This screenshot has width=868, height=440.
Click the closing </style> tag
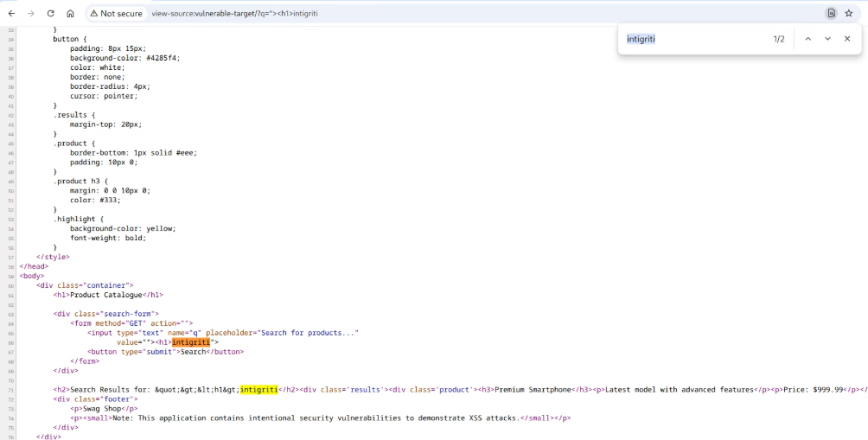click(53, 257)
